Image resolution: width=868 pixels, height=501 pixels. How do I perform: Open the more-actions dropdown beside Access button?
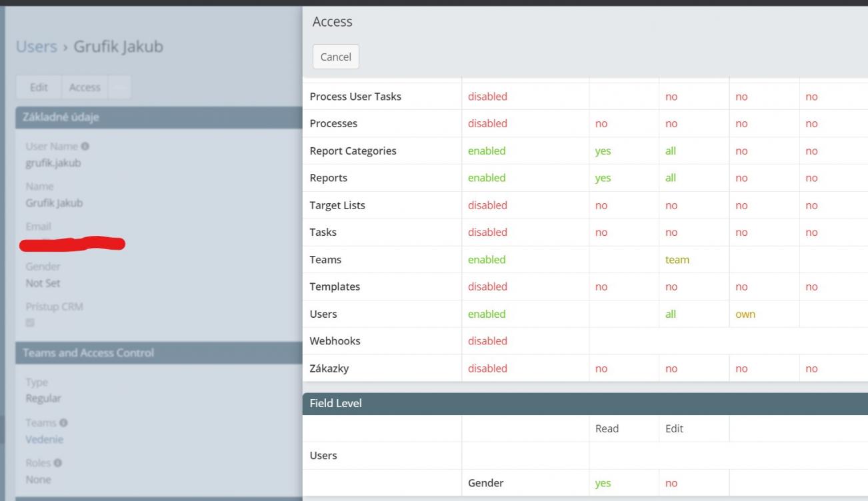pos(120,87)
